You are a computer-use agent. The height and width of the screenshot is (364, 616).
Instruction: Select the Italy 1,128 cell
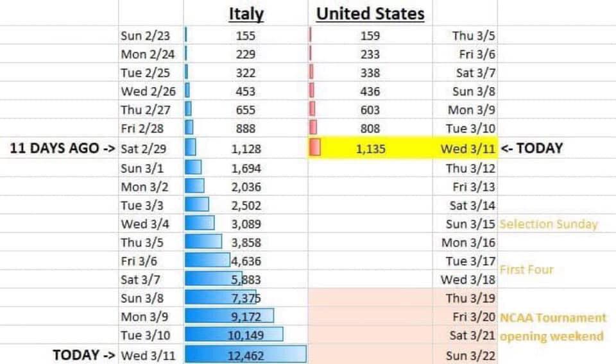(246, 148)
